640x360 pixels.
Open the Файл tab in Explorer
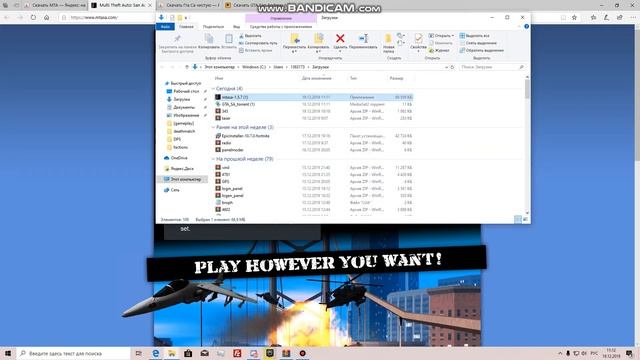point(165,27)
